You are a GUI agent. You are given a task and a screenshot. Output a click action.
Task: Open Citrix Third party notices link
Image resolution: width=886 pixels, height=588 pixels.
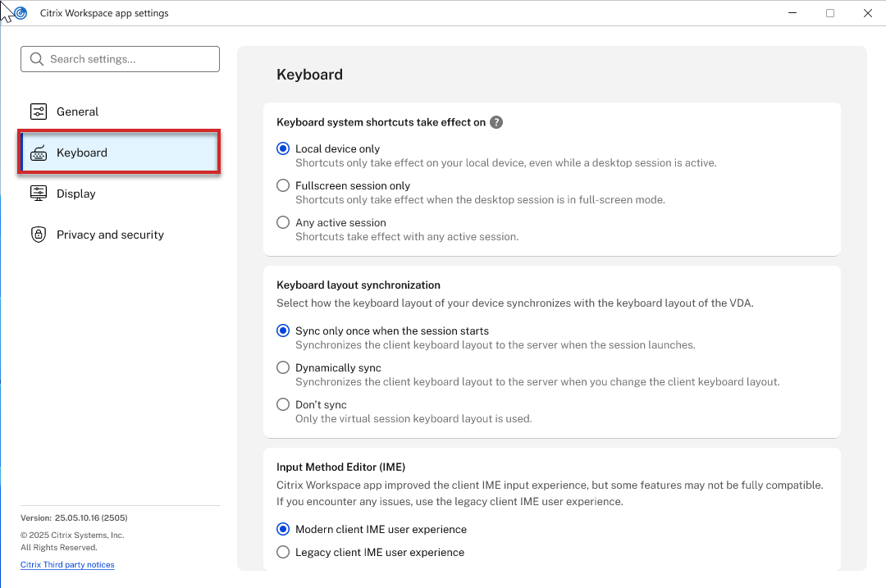pos(67,564)
